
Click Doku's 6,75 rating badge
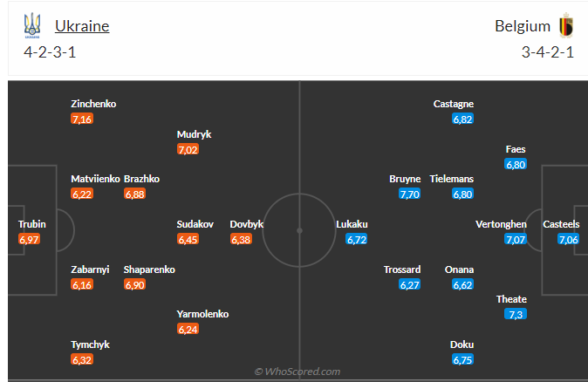pyautogui.click(x=462, y=359)
